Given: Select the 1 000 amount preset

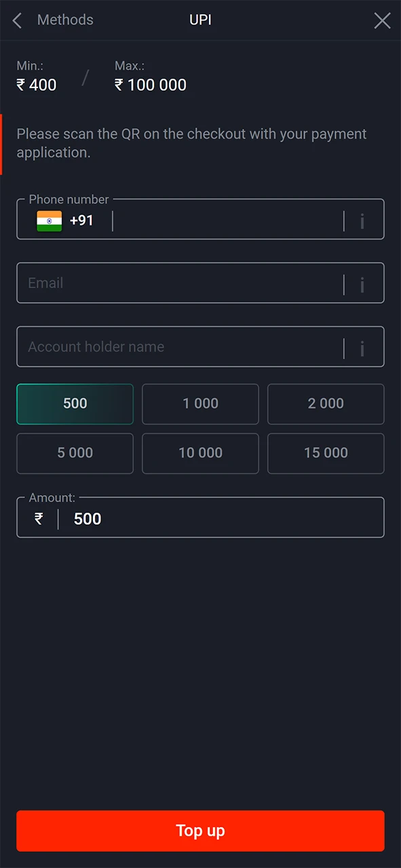Looking at the screenshot, I should [200, 403].
